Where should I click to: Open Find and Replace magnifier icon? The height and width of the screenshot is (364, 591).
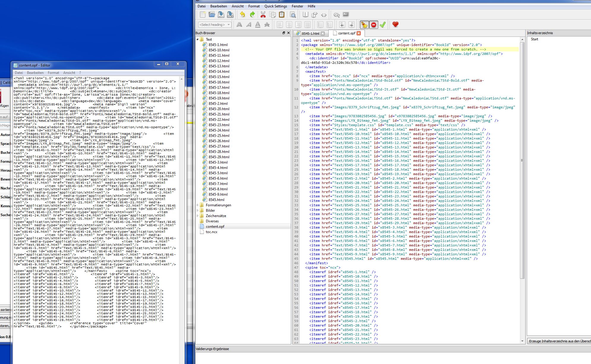[293, 15]
